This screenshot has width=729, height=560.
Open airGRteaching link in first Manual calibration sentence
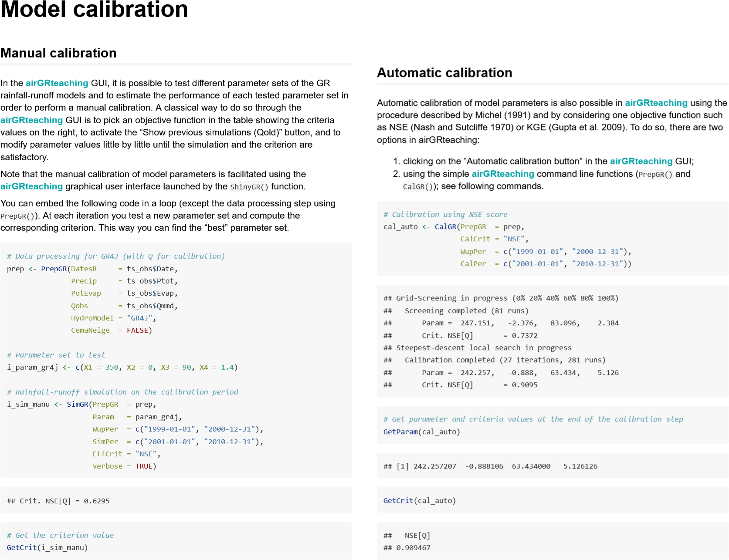57,83
